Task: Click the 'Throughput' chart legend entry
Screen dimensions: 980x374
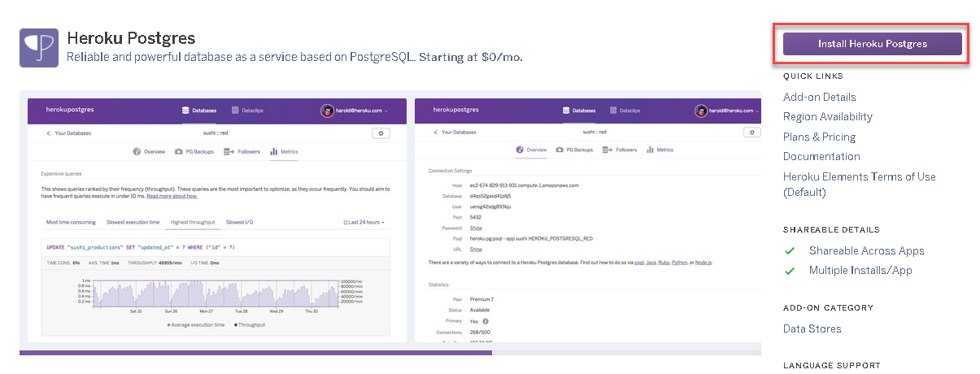Action: point(249,324)
